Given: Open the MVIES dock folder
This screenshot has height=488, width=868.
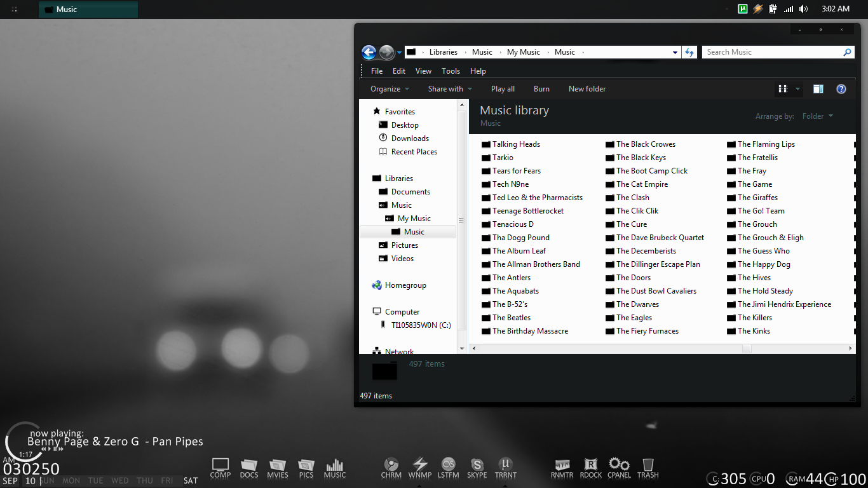Looking at the screenshot, I should coord(278,468).
